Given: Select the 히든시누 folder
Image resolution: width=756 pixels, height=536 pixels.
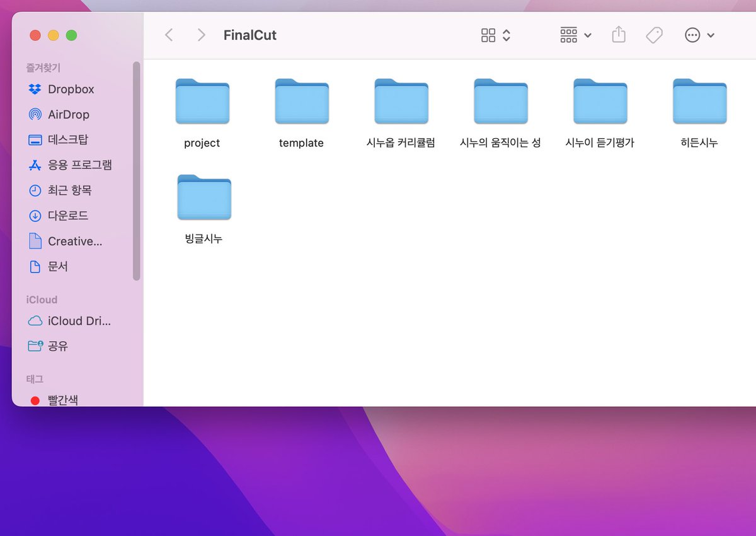Looking at the screenshot, I should [700, 114].
